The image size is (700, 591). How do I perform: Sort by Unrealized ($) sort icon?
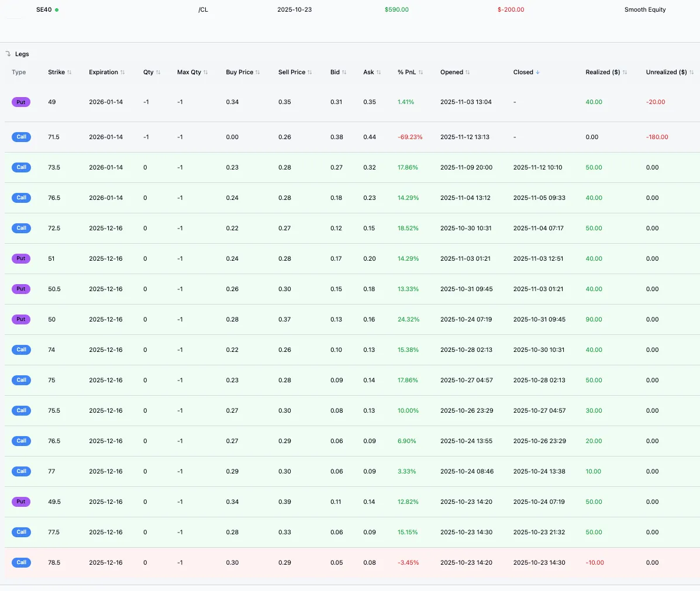(691, 72)
